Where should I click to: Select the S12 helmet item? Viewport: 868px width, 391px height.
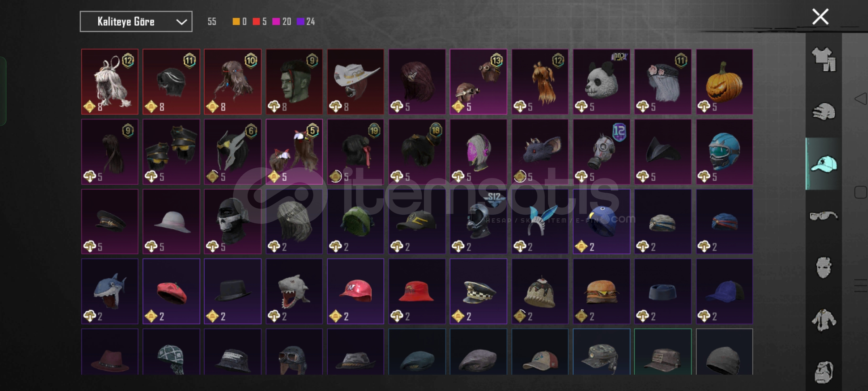coord(478,221)
